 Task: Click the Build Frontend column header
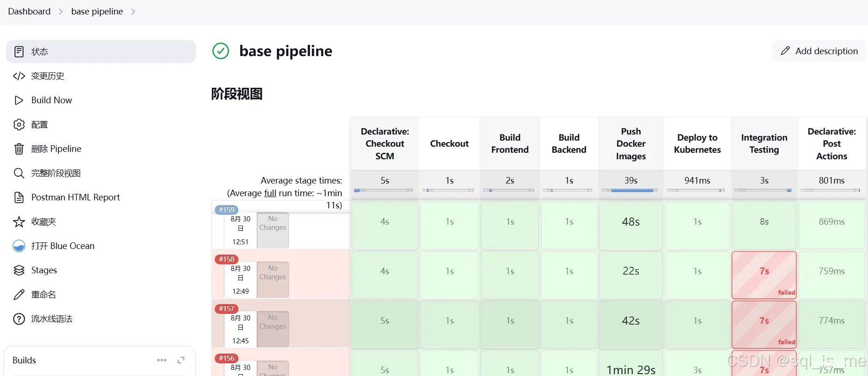pos(510,144)
